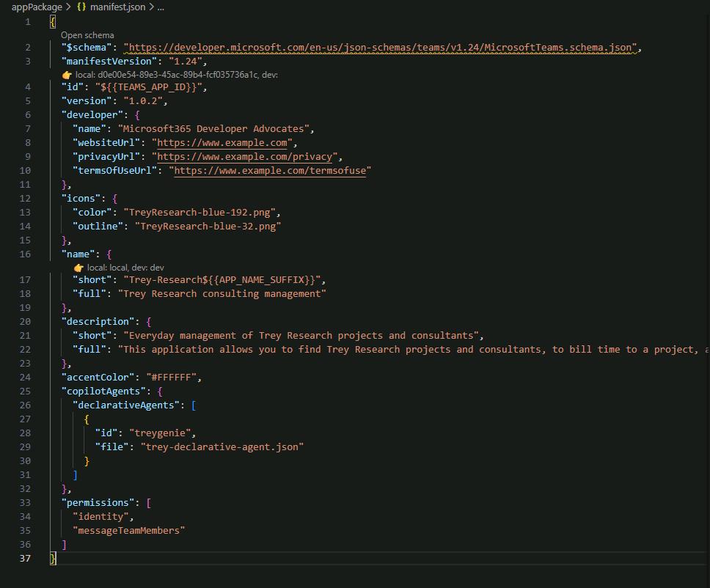Place cursor on trey-declarative-agent.json file value
This screenshot has width=710, height=588.
click(x=222, y=446)
